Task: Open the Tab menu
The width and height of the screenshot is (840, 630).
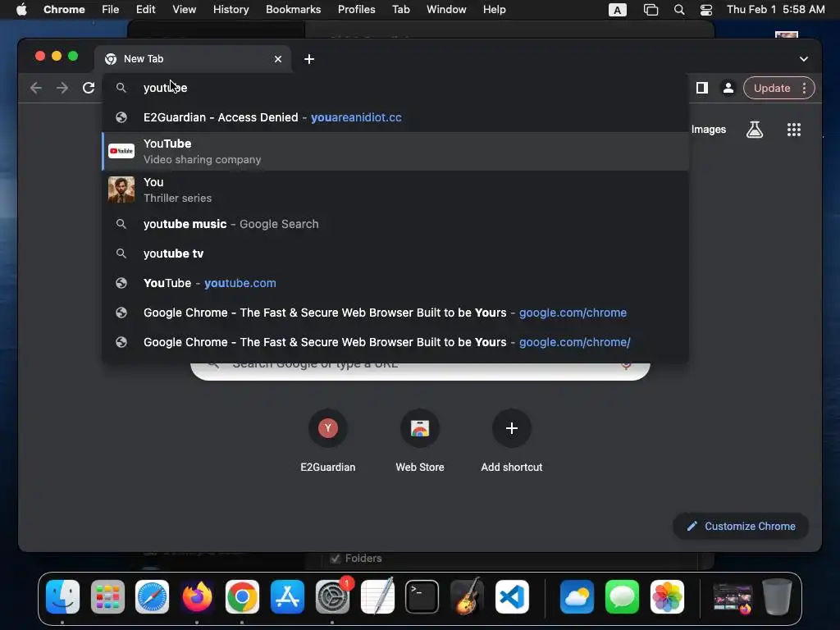Action: pyautogui.click(x=400, y=9)
